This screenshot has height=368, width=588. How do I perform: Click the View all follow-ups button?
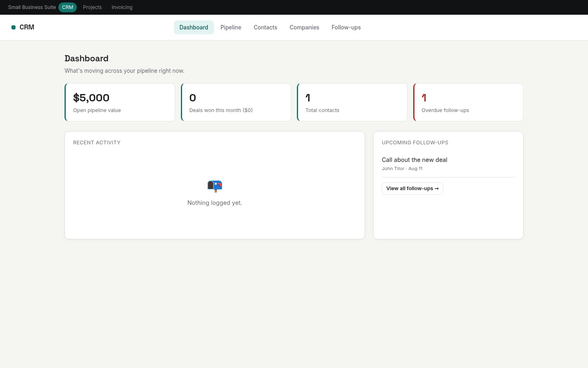point(412,188)
